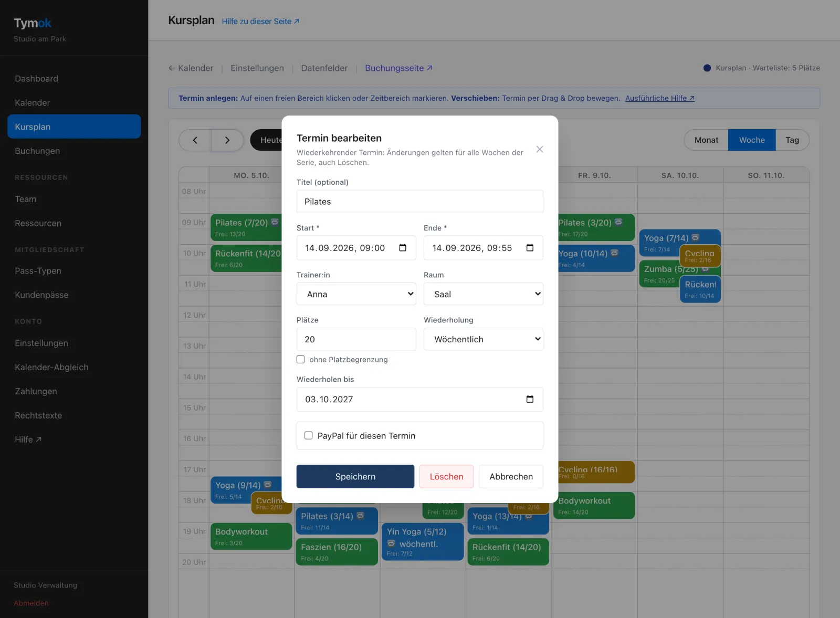
Task: Go to previous week arrow
Action: click(195, 140)
